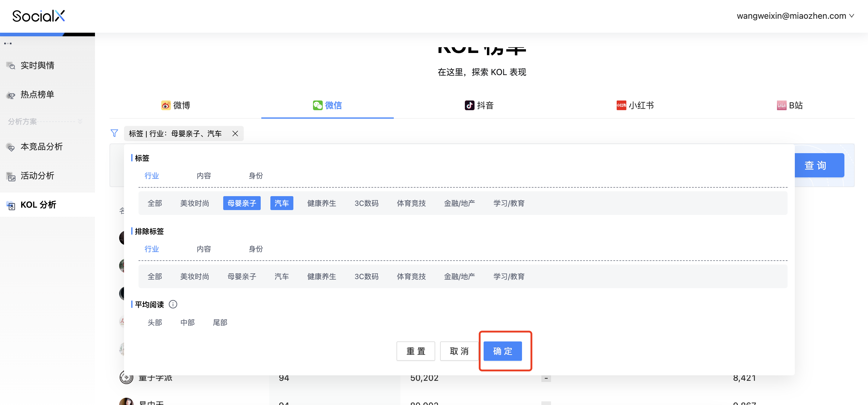Click the 重置 button
The image size is (868, 405).
click(x=416, y=351)
